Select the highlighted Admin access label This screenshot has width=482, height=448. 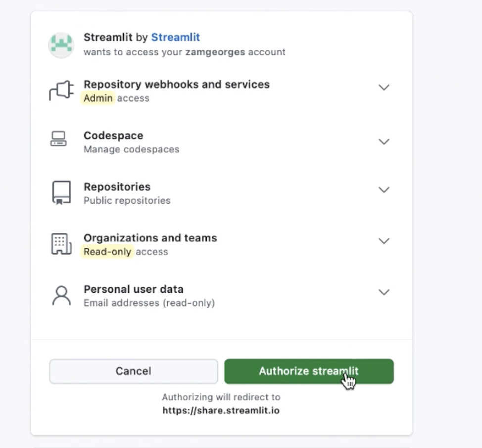click(97, 98)
